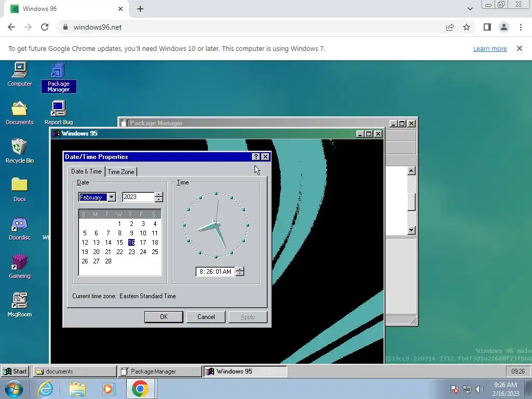Open the Chrome profile menu

[x=504, y=27]
